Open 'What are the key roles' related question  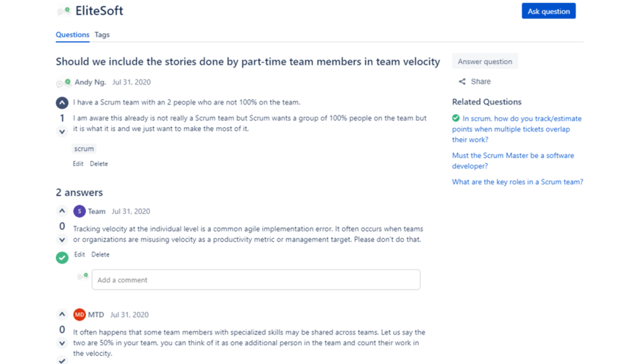pos(517,182)
